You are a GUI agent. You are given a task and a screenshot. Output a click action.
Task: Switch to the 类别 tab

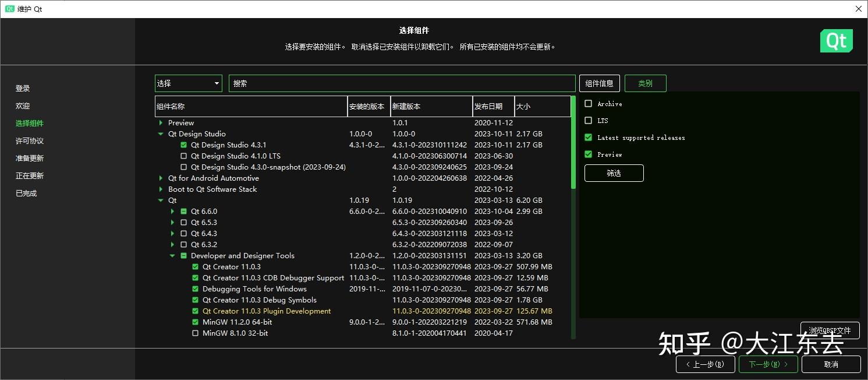[x=645, y=83]
